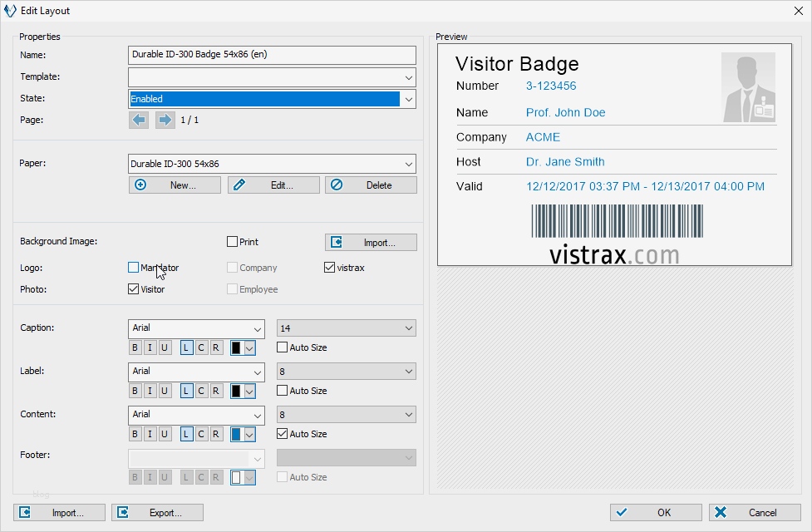The image size is (812, 532).
Task: Open the Label font size dropdown
Action: click(347, 372)
